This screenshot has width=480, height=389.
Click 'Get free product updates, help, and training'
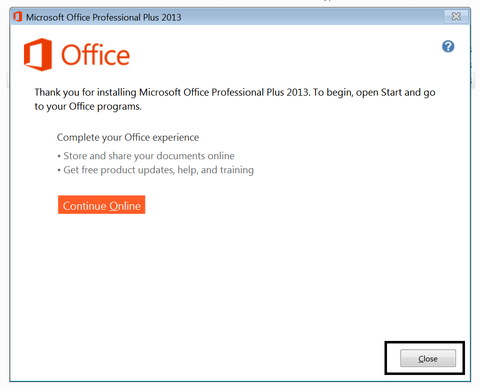(x=158, y=170)
